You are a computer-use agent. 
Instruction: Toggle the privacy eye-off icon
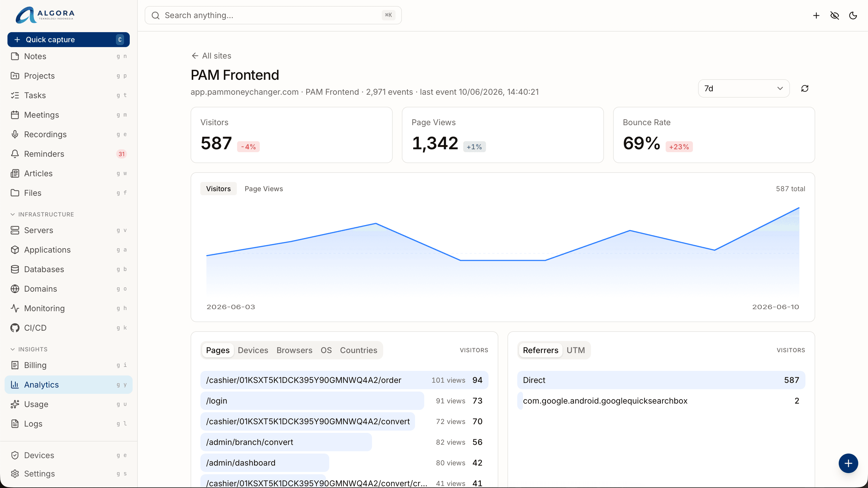coord(835,16)
